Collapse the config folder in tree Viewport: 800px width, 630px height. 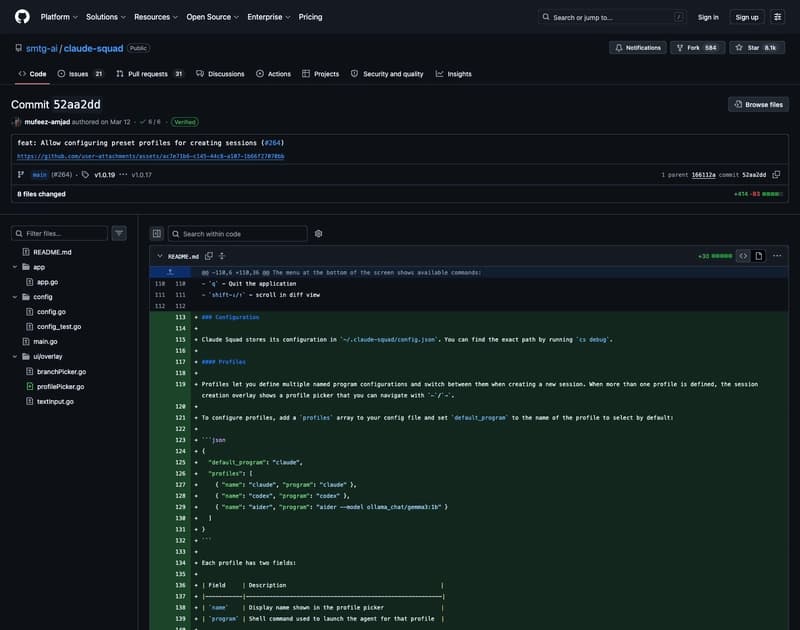(x=15, y=297)
